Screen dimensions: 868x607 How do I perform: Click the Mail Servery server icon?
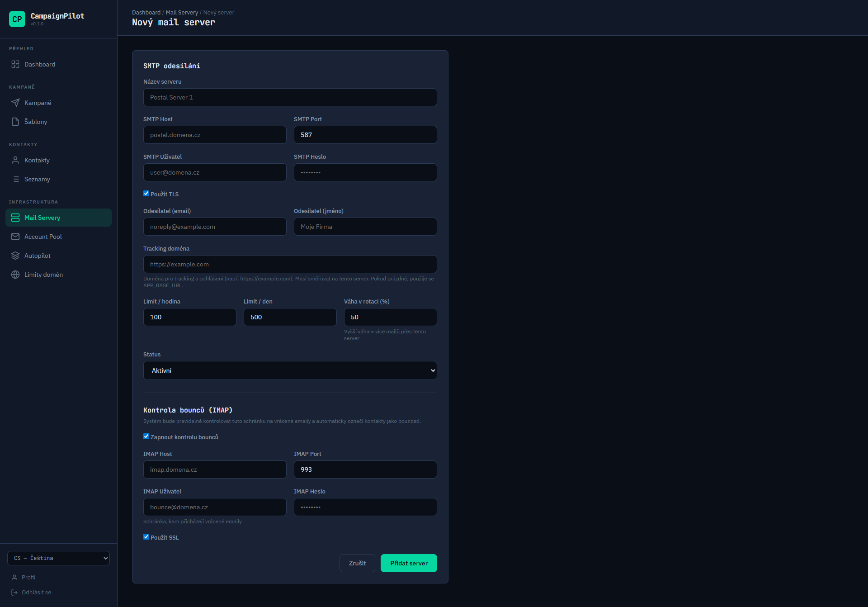coord(15,218)
